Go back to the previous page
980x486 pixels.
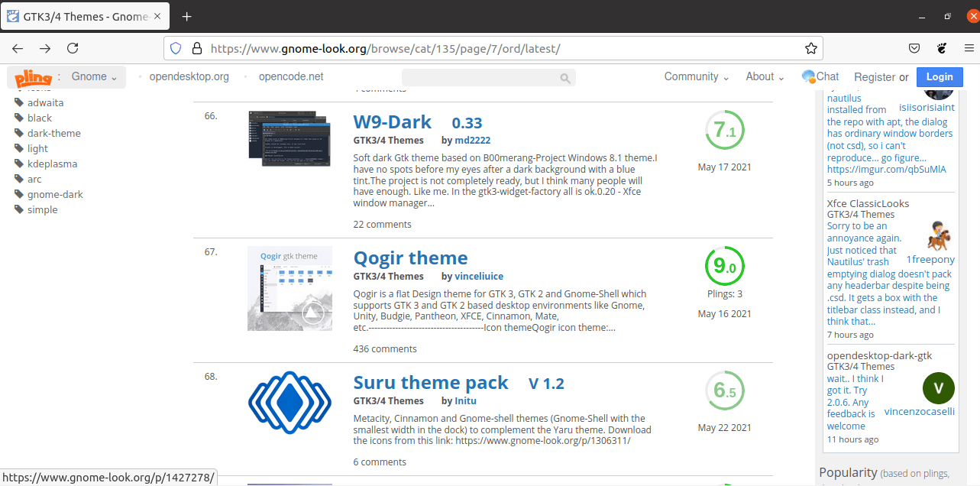click(x=18, y=48)
